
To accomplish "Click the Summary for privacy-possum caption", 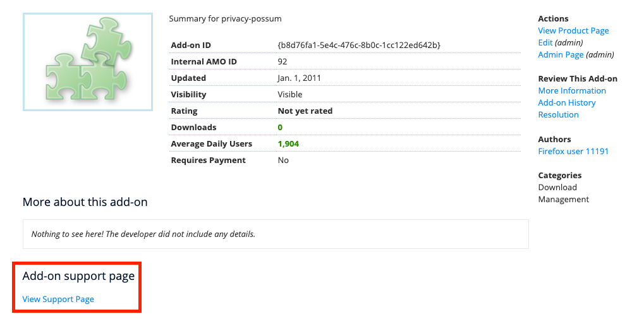I will 225,19.
